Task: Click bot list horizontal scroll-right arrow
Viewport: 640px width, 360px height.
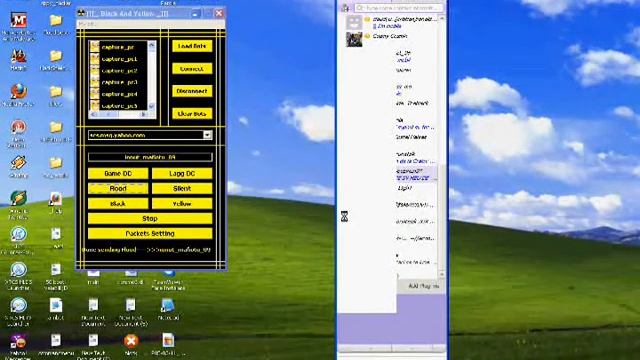Action: tap(143, 115)
